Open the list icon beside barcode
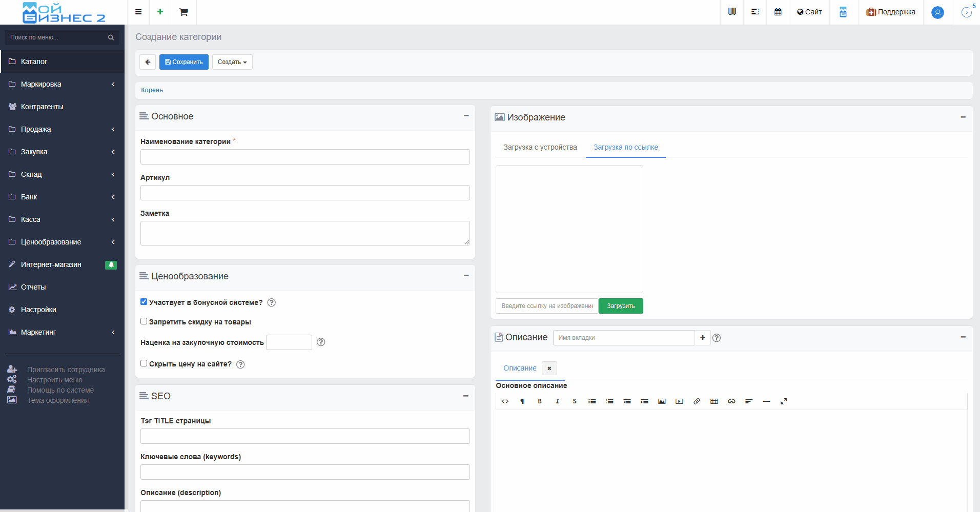 (x=755, y=12)
